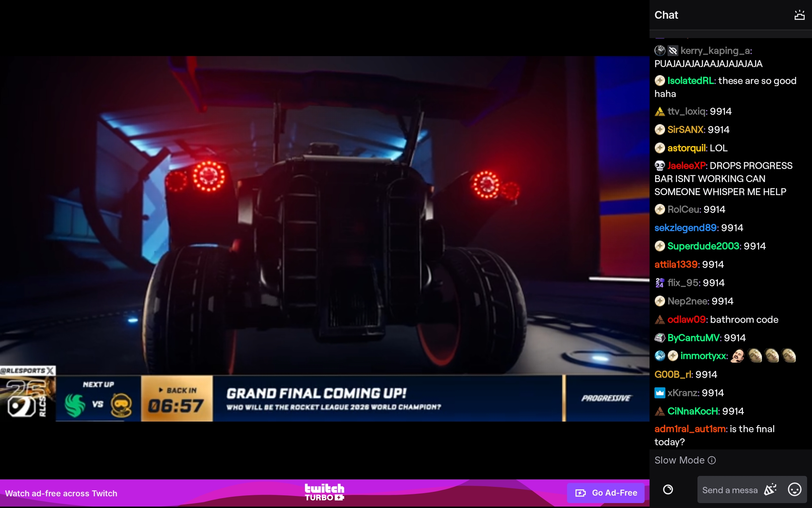The image size is (812, 508).
Task: Click the badge icon next to ByCantuMV
Action: coord(660,338)
